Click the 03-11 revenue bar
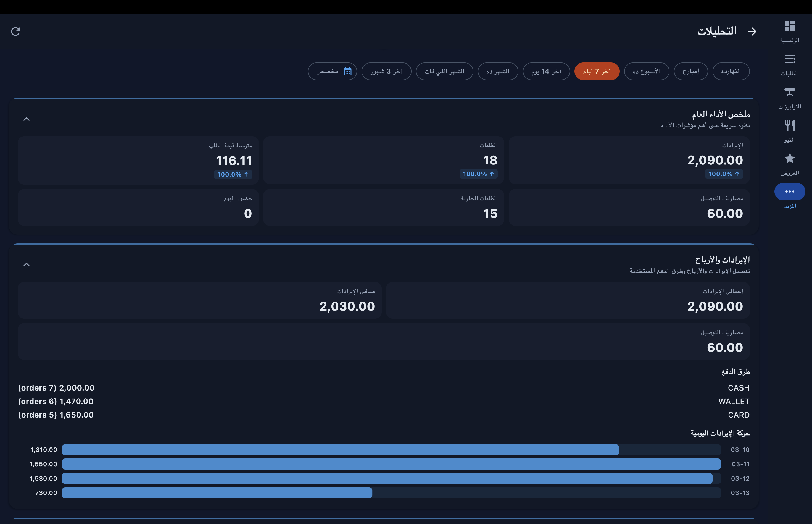Image resolution: width=812 pixels, height=524 pixels. 391,464
